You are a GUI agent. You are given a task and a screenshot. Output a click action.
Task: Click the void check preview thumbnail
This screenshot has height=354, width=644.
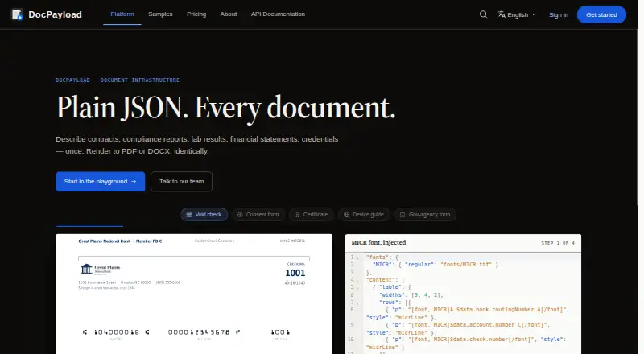pos(194,294)
